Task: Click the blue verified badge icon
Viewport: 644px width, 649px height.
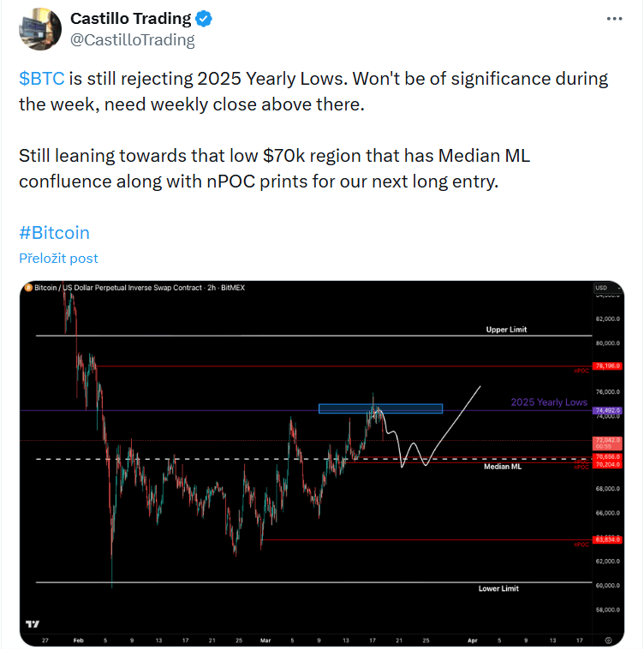Action: (x=204, y=18)
